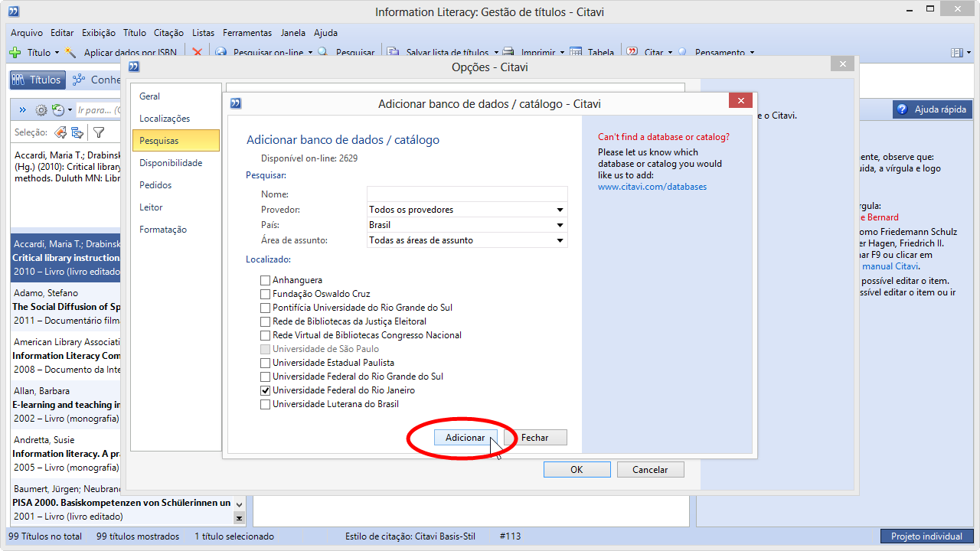Click the history clock icon
The width and height of the screenshot is (980, 551).
click(x=57, y=110)
